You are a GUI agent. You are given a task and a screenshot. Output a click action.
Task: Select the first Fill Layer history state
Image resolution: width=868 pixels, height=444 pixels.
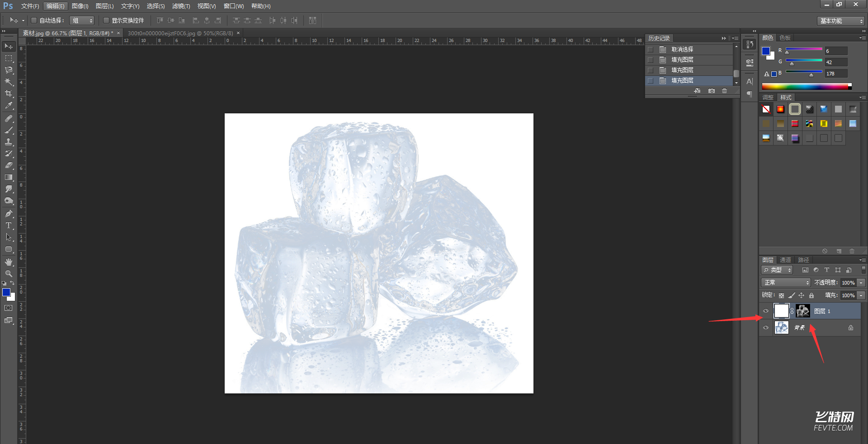[682, 60]
